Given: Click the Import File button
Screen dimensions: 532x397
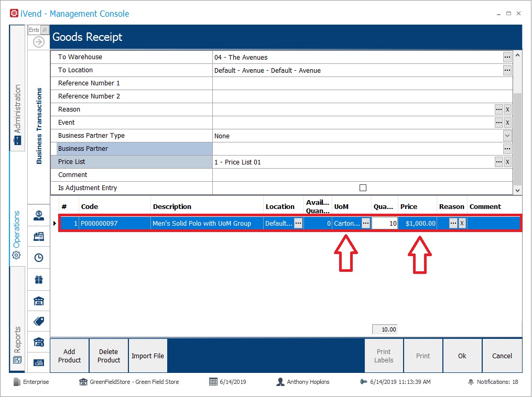Looking at the screenshot, I should tap(148, 356).
